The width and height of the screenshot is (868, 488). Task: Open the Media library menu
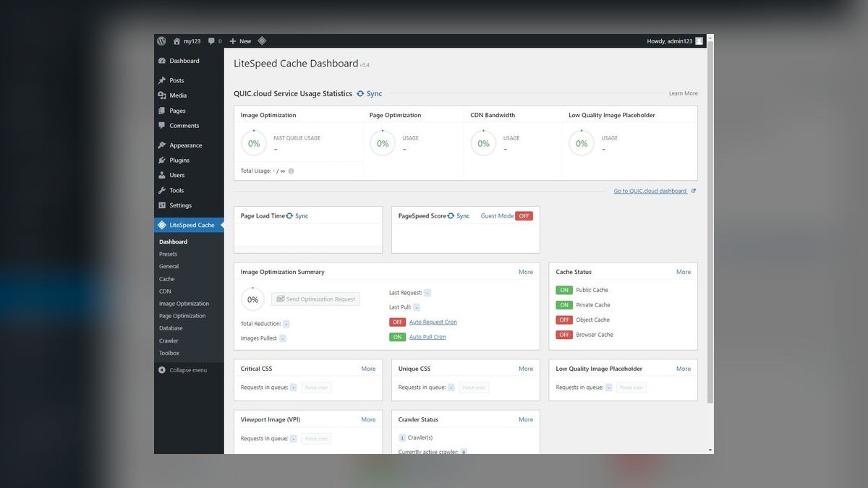point(178,95)
